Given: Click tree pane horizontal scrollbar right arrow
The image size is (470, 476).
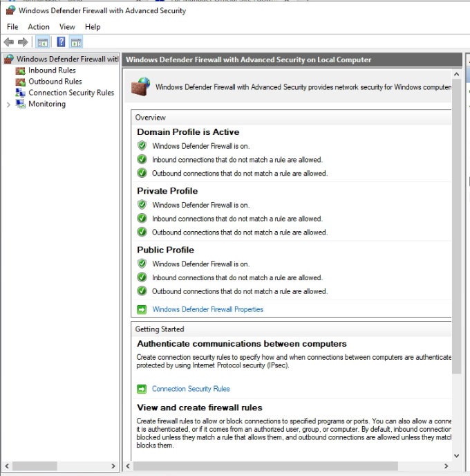Looking at the screenshot, I should [113, 466].
